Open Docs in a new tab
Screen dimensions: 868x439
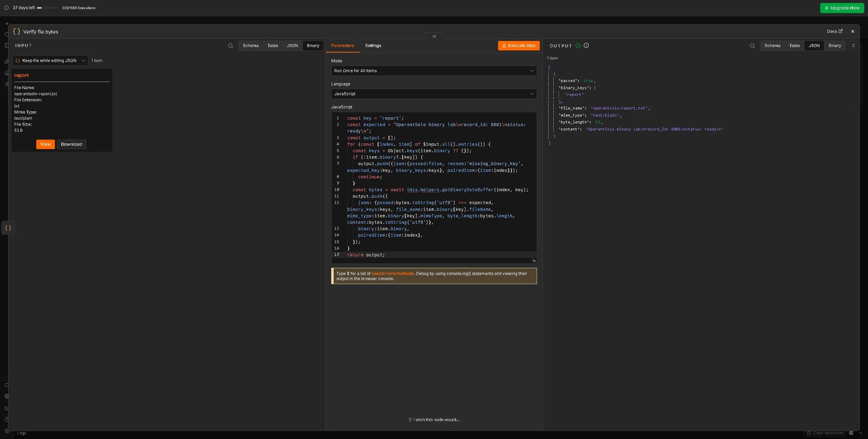click(x=834, y=31)
